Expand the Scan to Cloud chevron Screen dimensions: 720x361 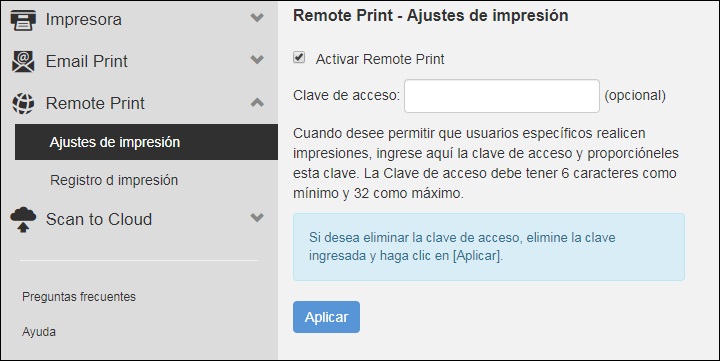point(257,218)
